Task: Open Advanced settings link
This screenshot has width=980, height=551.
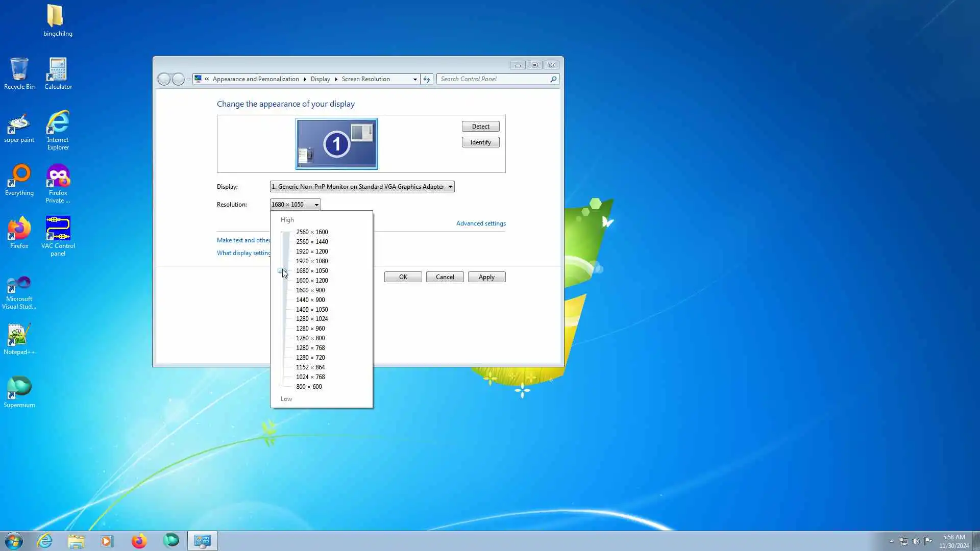Action: [x=481, y=223]
